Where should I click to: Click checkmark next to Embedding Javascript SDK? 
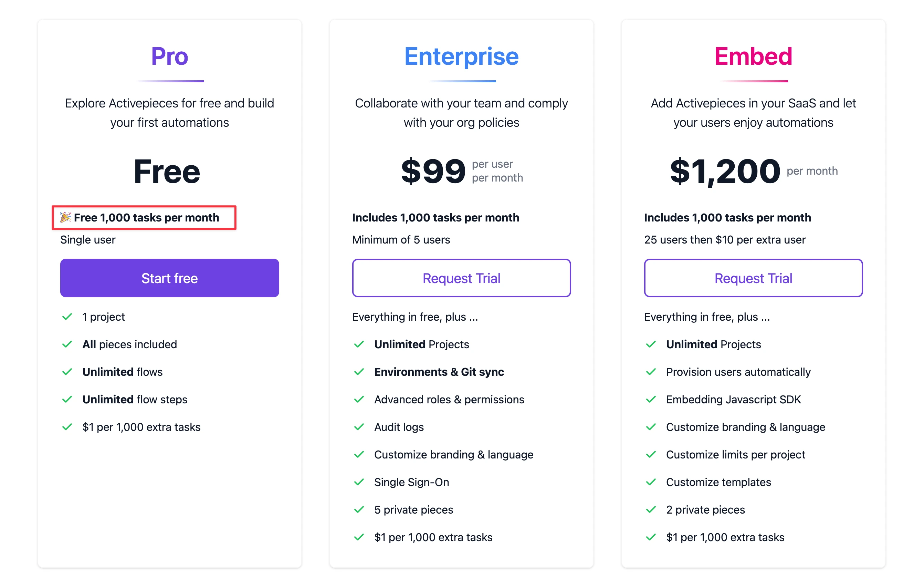[651, 400]
